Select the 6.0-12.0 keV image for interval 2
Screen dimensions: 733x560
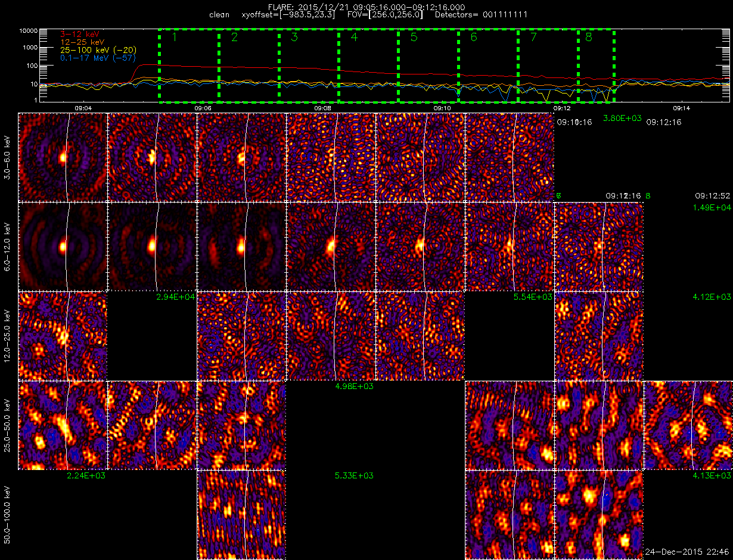tap(152, 246)
